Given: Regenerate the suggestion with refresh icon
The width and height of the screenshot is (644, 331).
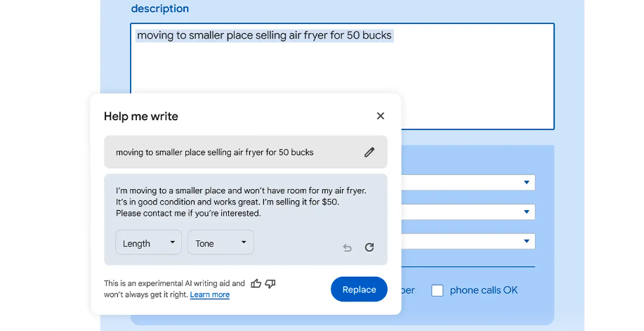Looking at the screenshot, I should pyautogui.click(x=369, y=247).
